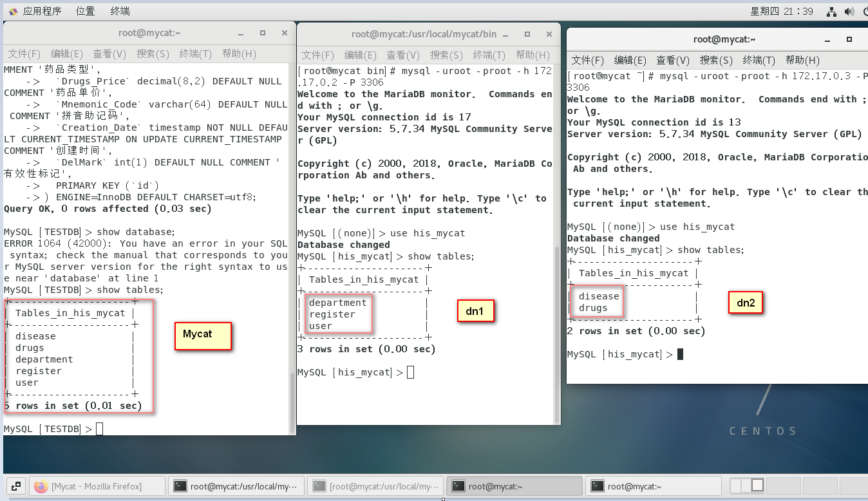
Task: Click '2 rows in set (0.00 sec)'
Action: [636, 331]
